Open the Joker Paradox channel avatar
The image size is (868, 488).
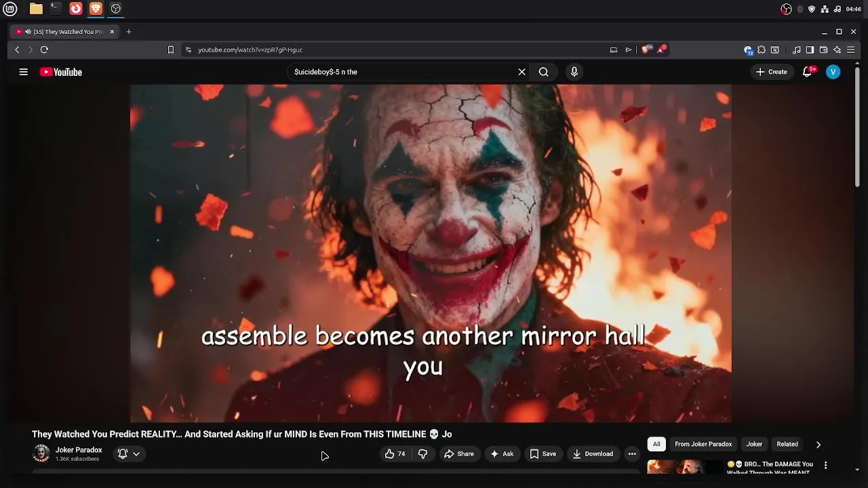pos(41,453)
